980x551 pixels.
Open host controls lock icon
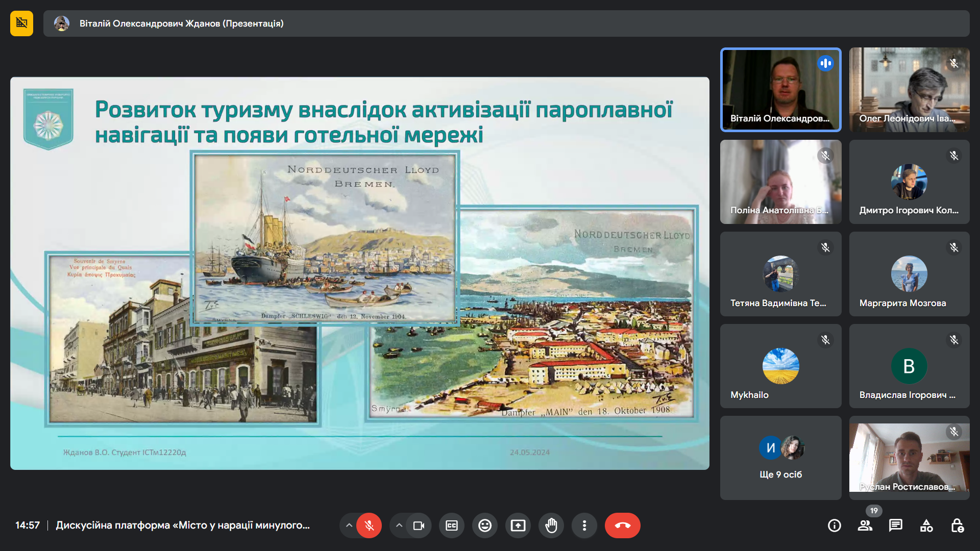[x=957, y=525]
